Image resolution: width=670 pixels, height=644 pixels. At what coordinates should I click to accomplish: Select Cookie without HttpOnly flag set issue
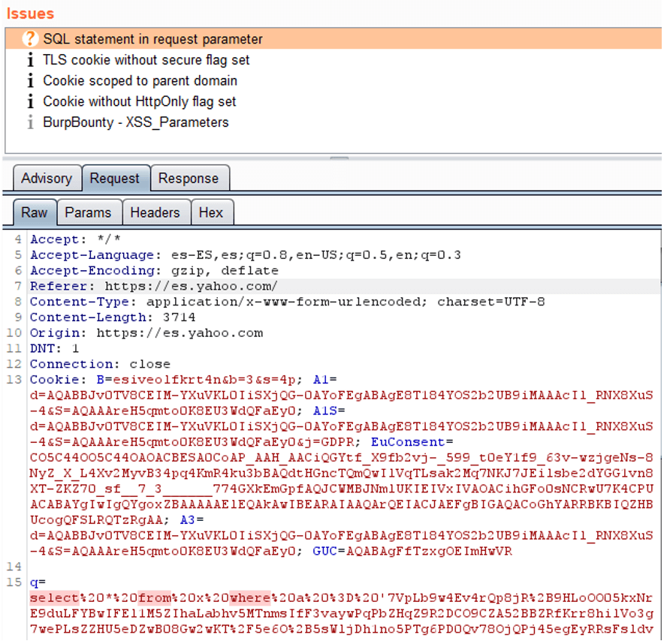click(139, 101)
